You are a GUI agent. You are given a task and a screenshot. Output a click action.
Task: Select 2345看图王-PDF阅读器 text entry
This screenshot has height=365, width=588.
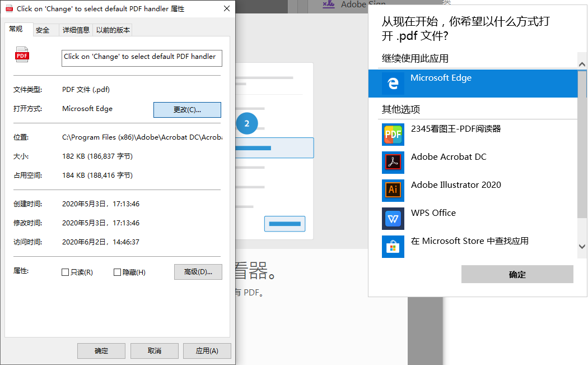pos(456,129)
